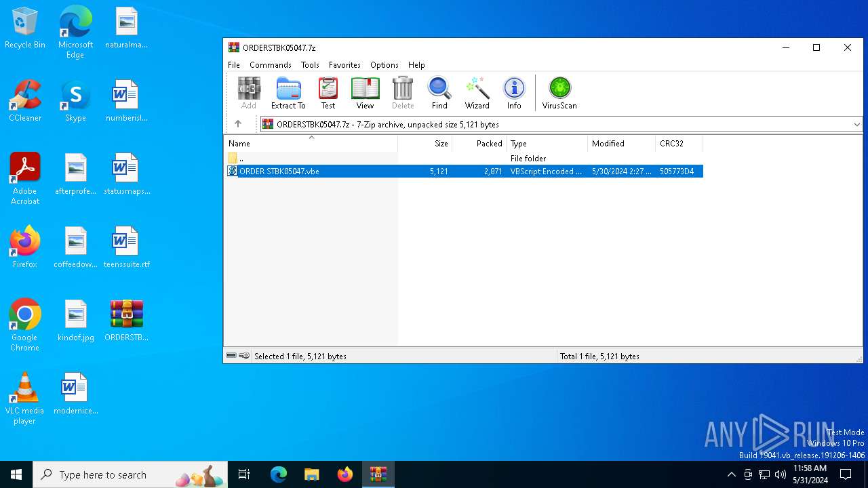Open the address path dropdown arrow
This screenshot has width=868, height=488.
tap(856, 125)
